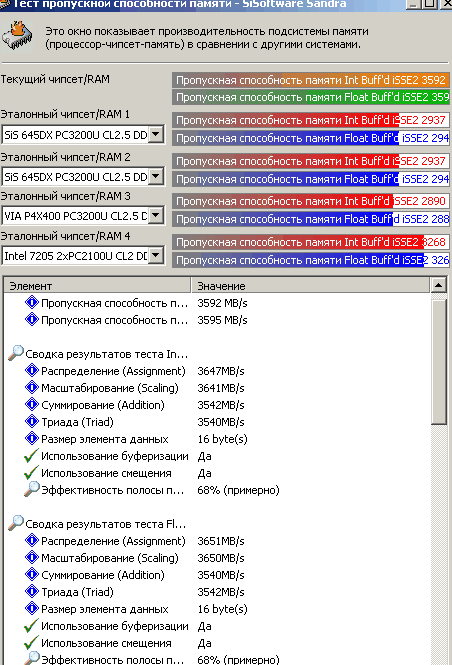
Task: Click checkmark icon of first buffering row
Action: point(31,456)
